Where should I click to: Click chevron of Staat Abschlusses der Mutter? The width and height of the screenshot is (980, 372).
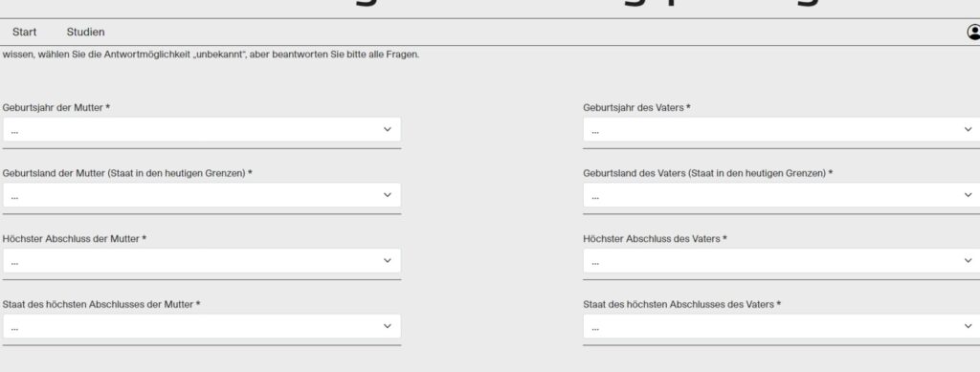click(x=388, y=326)
